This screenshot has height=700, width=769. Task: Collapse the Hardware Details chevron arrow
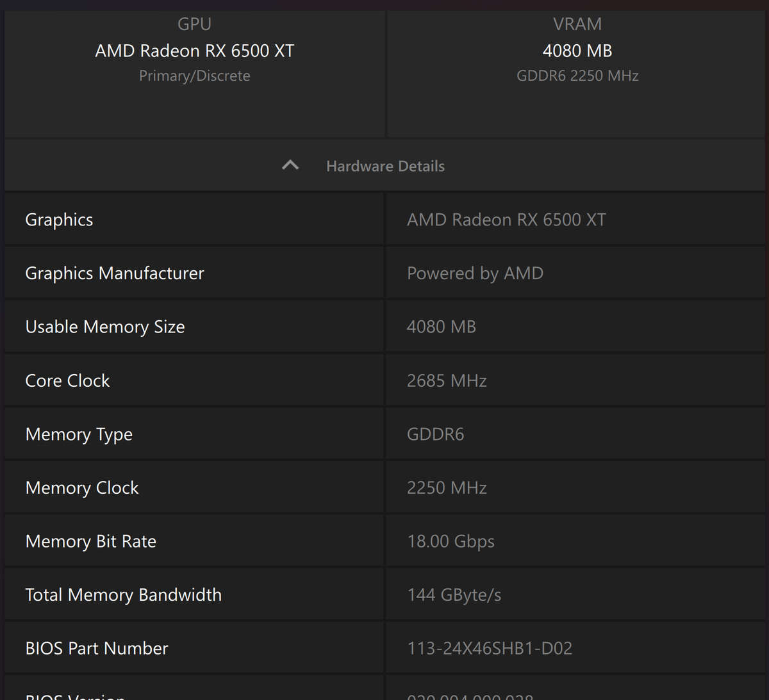click(x=290, y=166)
